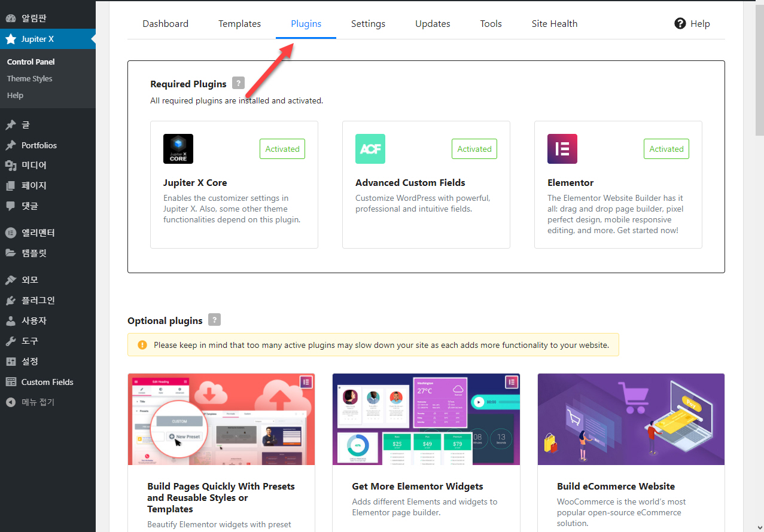The image size is (764, 532).
Task: Click the Custom Fields grid icon
Action: click(x=11, y=382)
